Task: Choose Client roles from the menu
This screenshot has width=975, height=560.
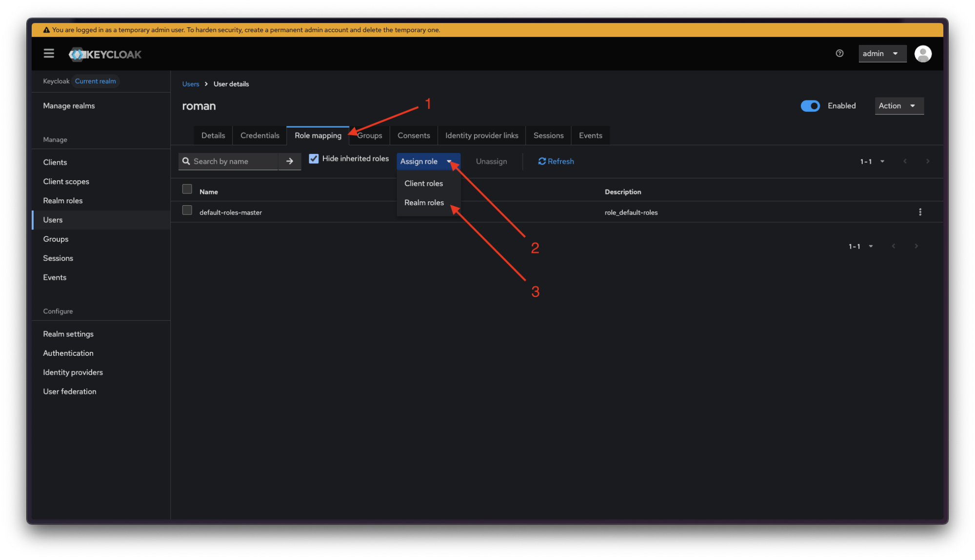Action: [x=423, y=183]
